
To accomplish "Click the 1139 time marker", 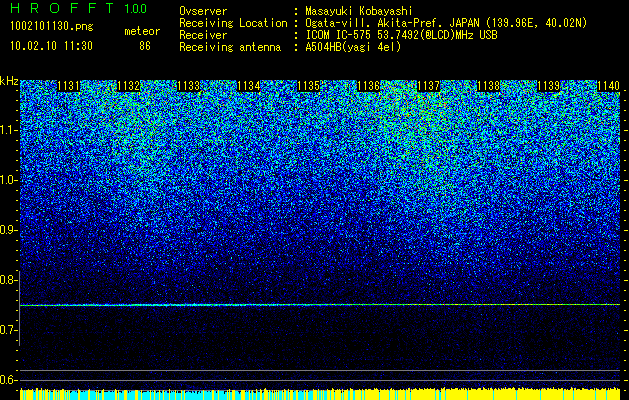I will pyautogui.click(x=548, y=86).
